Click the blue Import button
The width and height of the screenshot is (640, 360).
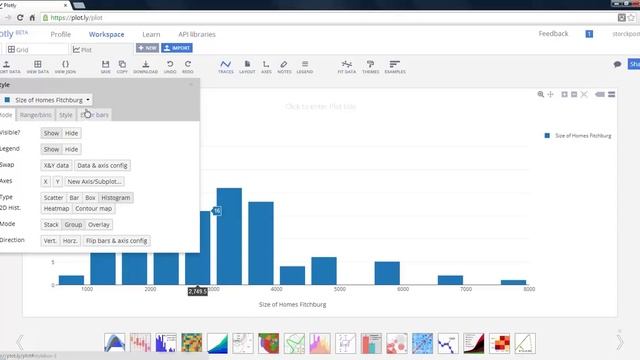177,48
